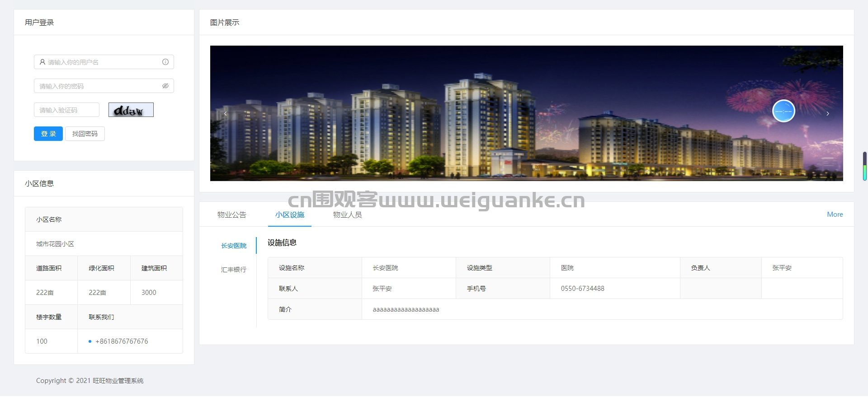Click the 楼宇数量 header cell
The width and height of the screenshot is (868, 415).
(52, 317)
